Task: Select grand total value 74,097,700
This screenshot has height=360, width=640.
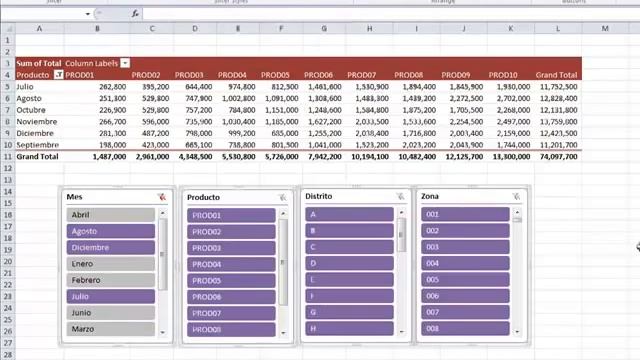Action: (558, 156)
